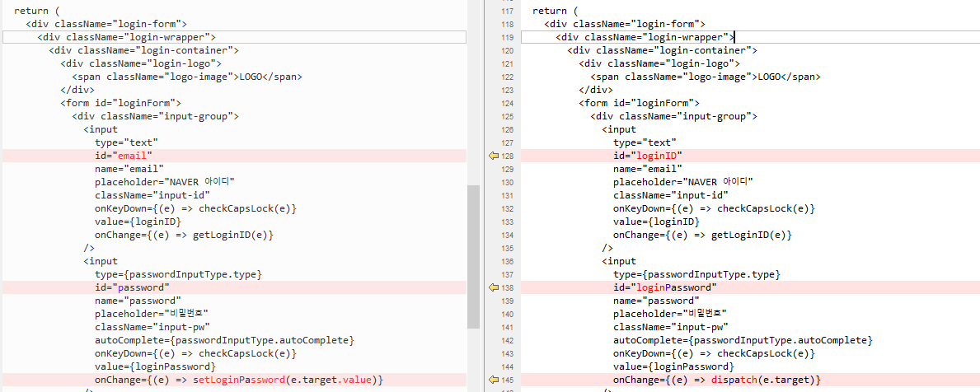Click line number 145 in the gutter
The width and height of the screenshot is (980, 392).
(x=508, y=380)
